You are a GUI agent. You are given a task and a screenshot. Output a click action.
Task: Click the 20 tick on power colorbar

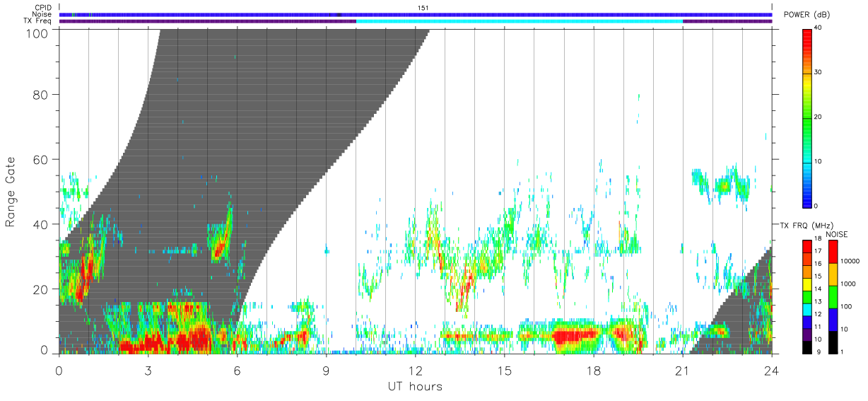pyautogui.click(x=819, y=117)
